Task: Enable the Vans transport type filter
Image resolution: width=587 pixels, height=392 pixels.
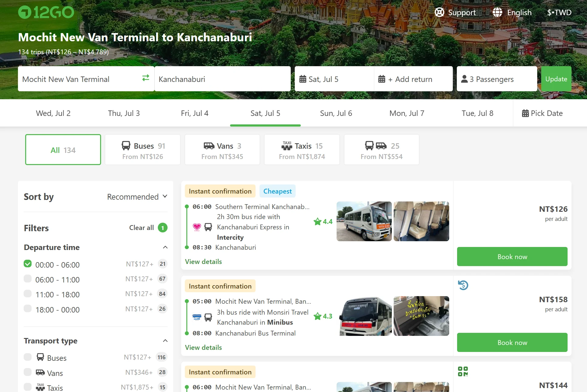Action: [28, 372]
